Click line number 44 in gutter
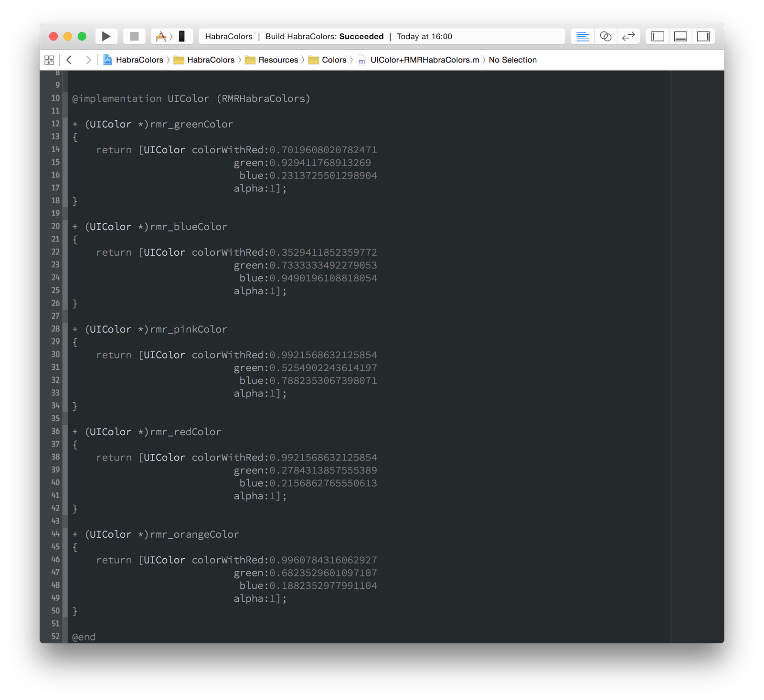Viewport: 764px width, 700px height. (x=55, y=534)
